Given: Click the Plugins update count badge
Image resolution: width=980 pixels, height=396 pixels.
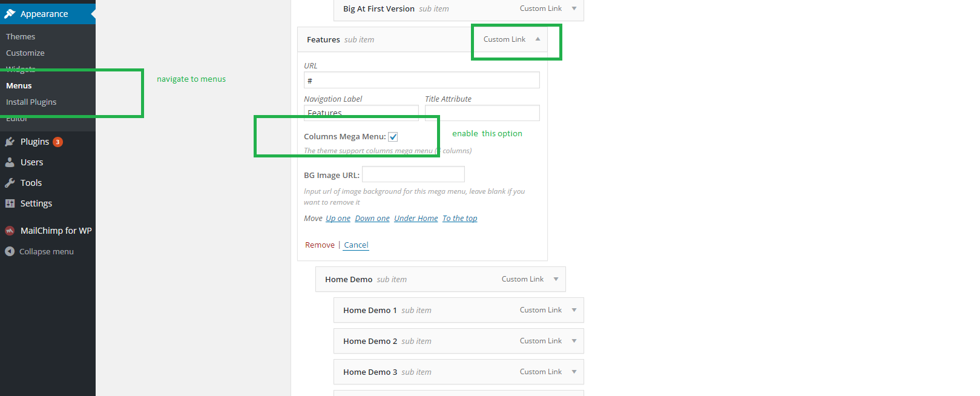Looking at the screenshot, I should coord(58,142).
